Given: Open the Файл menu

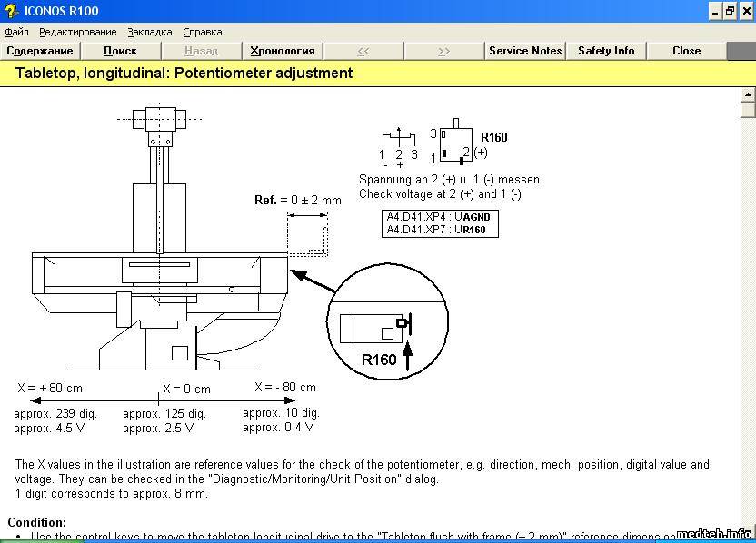Looking at the screenshot, I should tap(16, 32).
